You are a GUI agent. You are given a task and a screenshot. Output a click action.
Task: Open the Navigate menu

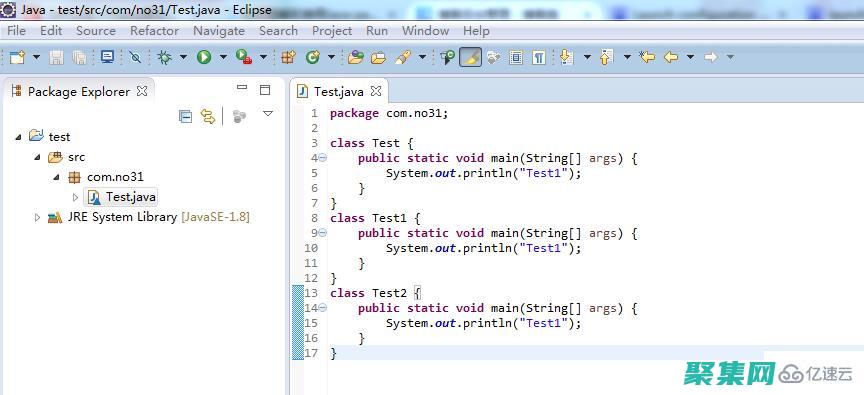click(x=219, y=31)
